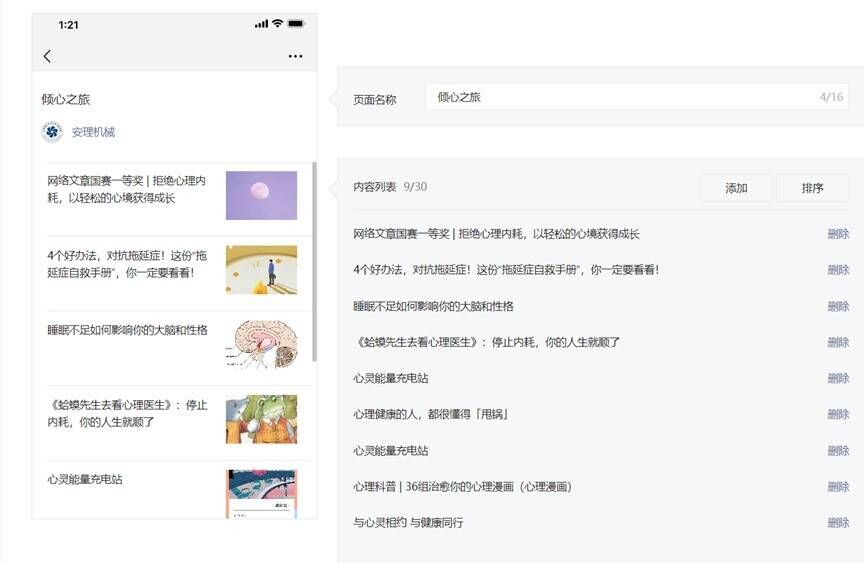Delete the 网络文章国赛一等奖 list entry
Screen dimensions: 864x563
point(838,234)
